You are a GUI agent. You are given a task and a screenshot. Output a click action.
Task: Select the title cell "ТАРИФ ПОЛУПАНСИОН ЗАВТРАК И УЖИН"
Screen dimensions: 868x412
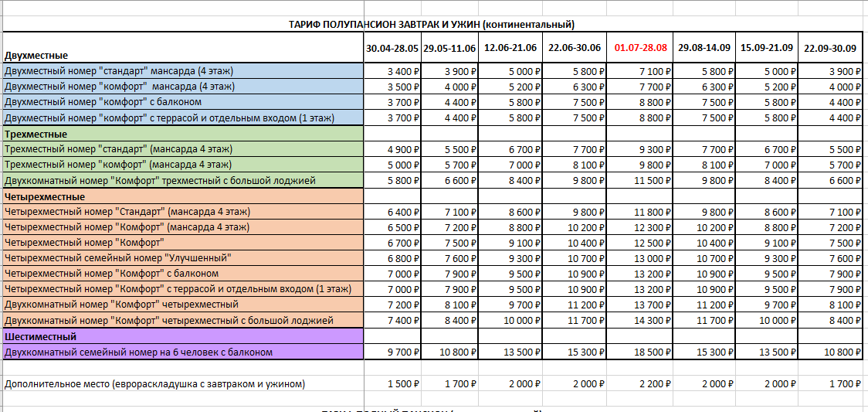click(x=432, y=25)
